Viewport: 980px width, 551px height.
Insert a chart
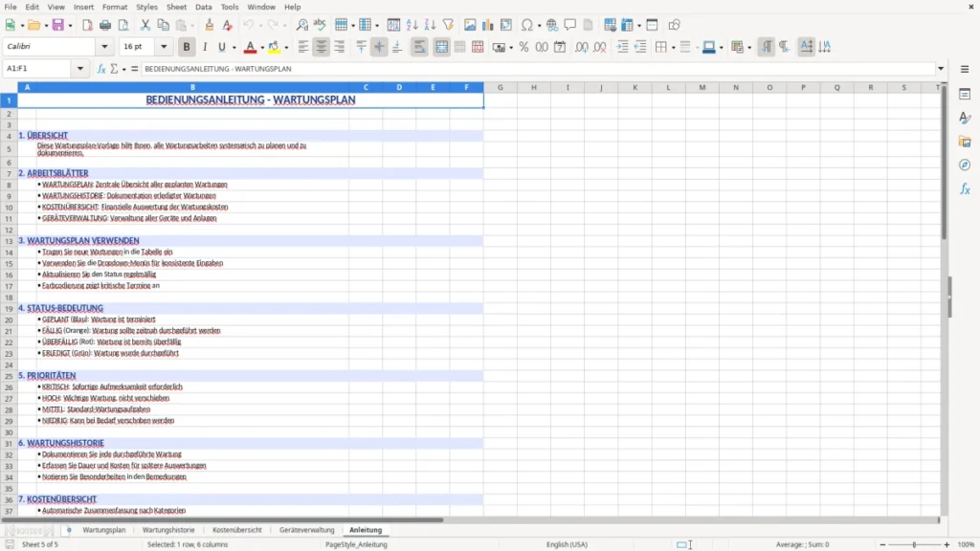[488, 25]
